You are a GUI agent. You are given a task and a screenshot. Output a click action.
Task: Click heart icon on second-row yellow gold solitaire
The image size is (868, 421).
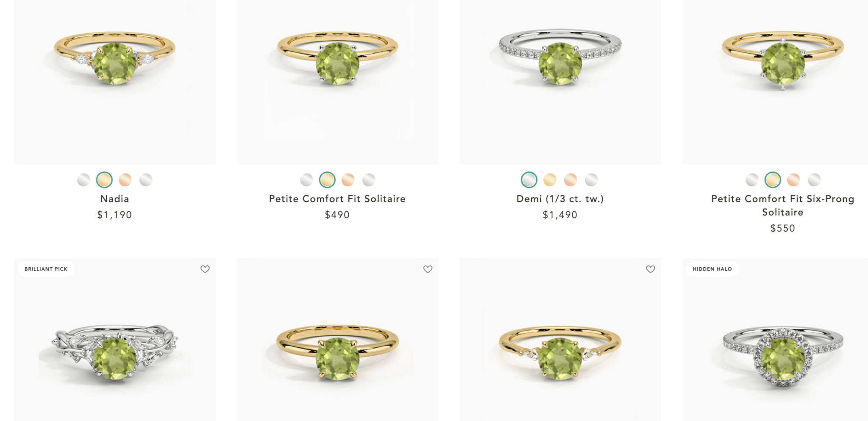428,269
